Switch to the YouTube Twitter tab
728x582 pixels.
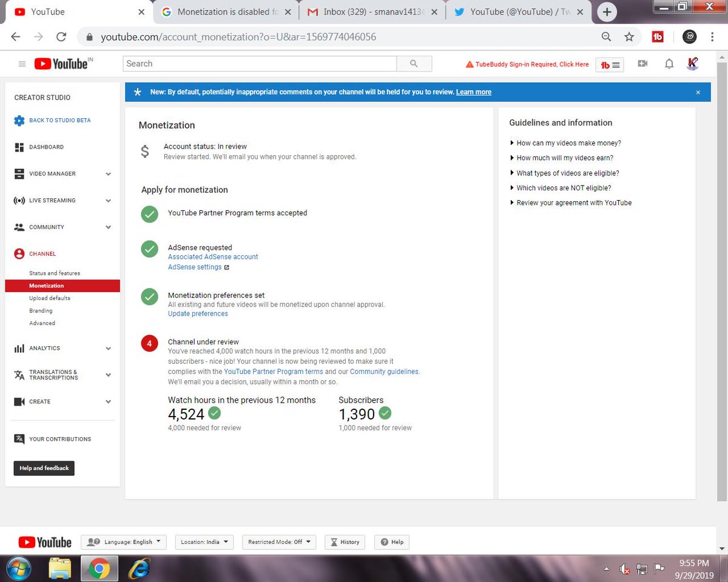click(519, 12)
